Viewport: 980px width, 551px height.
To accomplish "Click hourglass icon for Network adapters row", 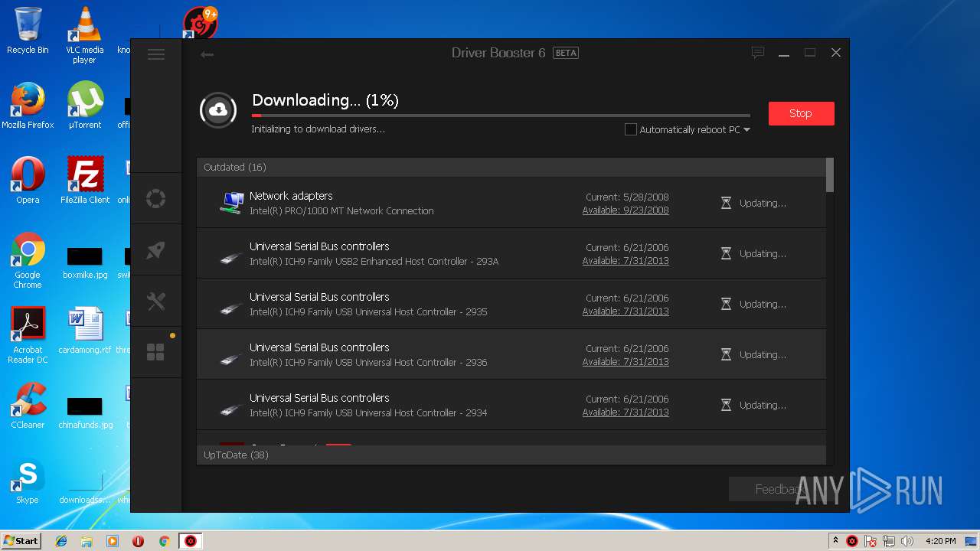I will 726,203.
